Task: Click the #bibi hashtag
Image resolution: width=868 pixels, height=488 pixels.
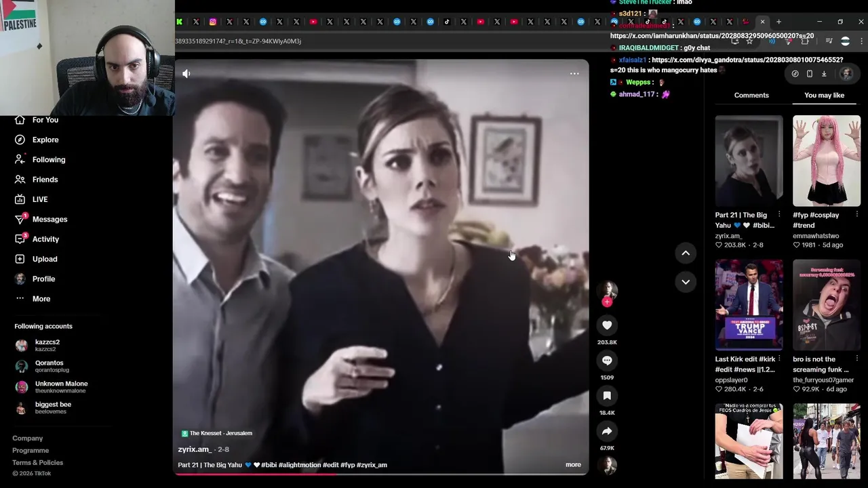Action: pos(269,465)
